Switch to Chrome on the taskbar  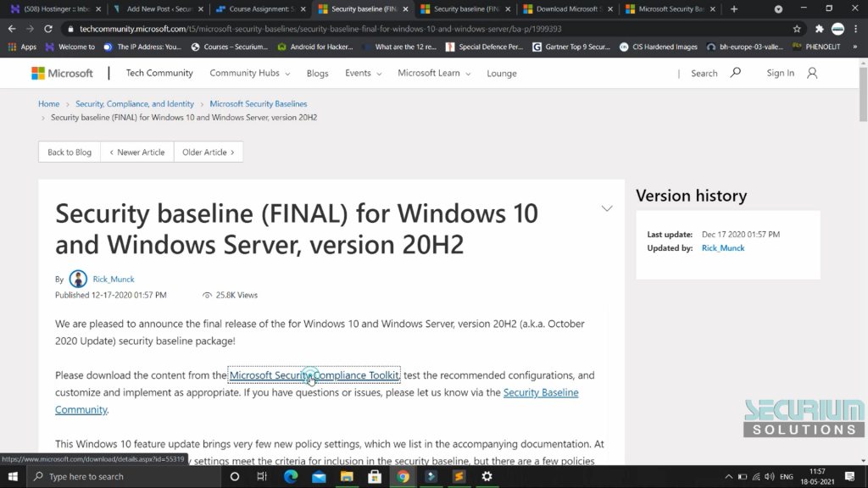click(x=403, y=476)
